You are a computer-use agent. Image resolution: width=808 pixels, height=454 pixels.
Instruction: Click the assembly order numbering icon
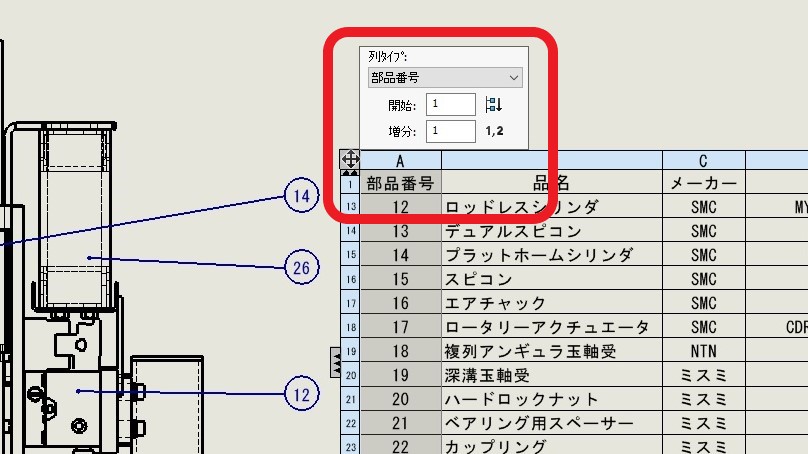point(493,105)
